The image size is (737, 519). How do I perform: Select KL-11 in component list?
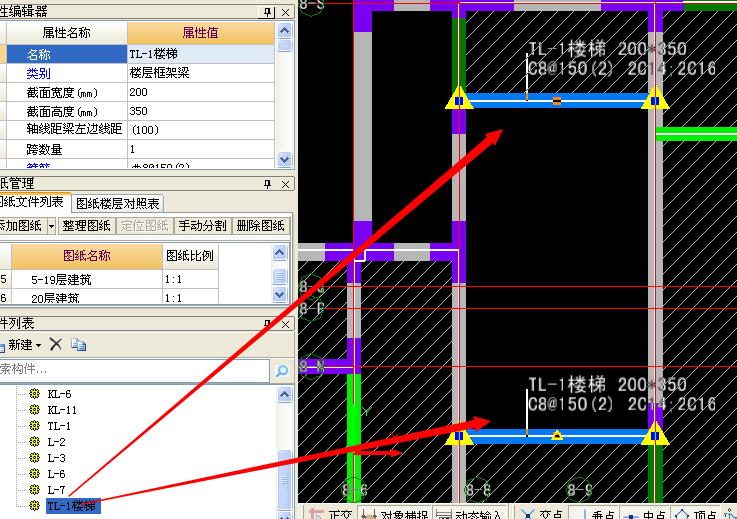click(62, 410)
